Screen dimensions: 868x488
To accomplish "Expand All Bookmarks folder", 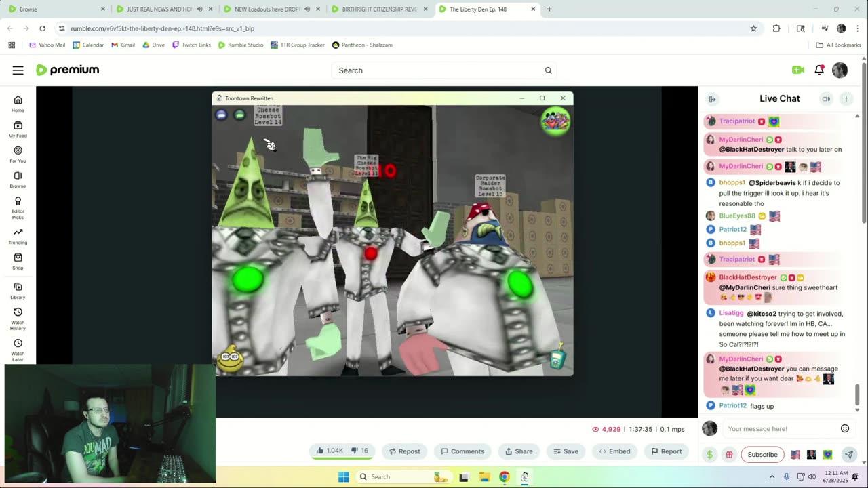I will tap(838, 45).
